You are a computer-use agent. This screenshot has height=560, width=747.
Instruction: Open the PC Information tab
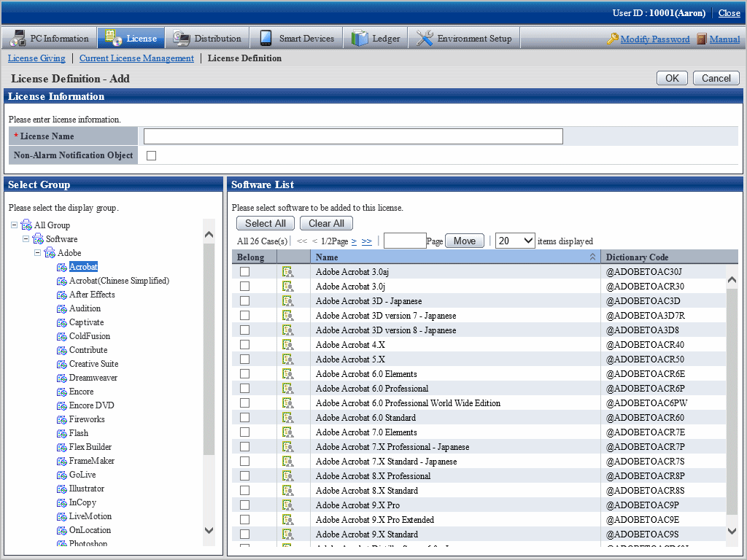(x=50, y=38)
